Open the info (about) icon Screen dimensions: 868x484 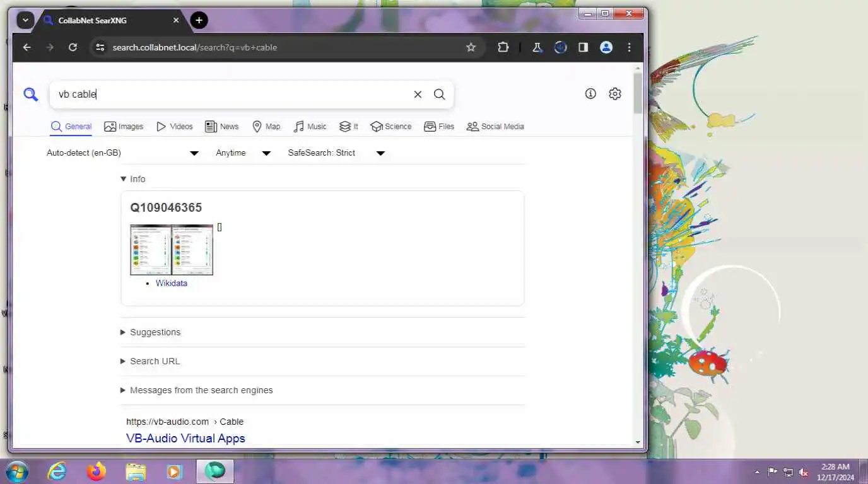(x=590, y=94)
